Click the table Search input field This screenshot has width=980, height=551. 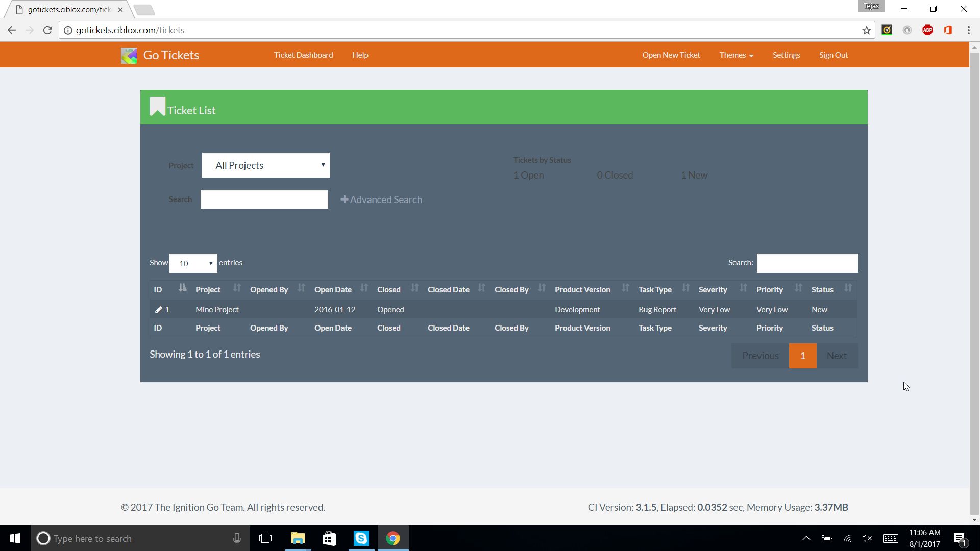[806, 263]
